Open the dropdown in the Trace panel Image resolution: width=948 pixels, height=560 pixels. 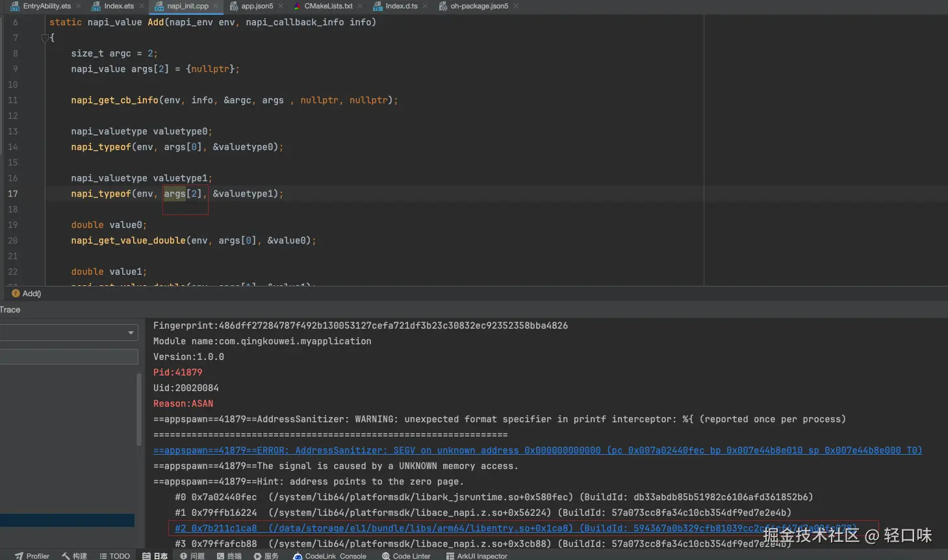pos(131,333)
